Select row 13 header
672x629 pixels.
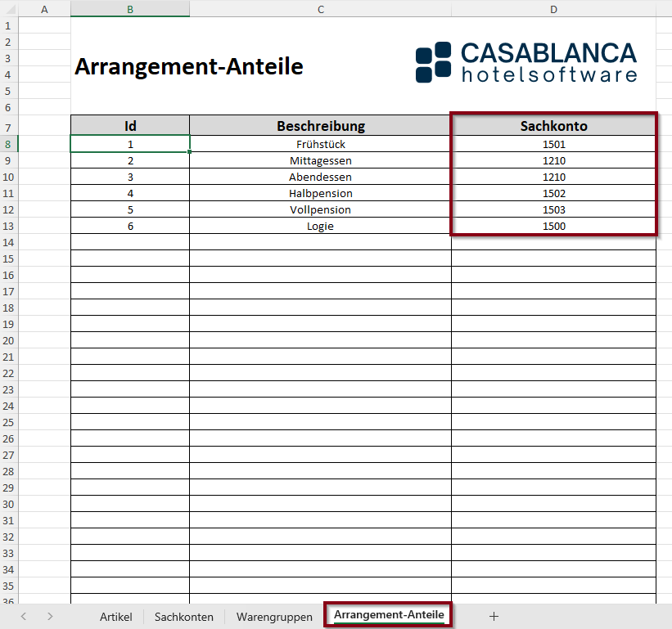(x=8, y=226)
